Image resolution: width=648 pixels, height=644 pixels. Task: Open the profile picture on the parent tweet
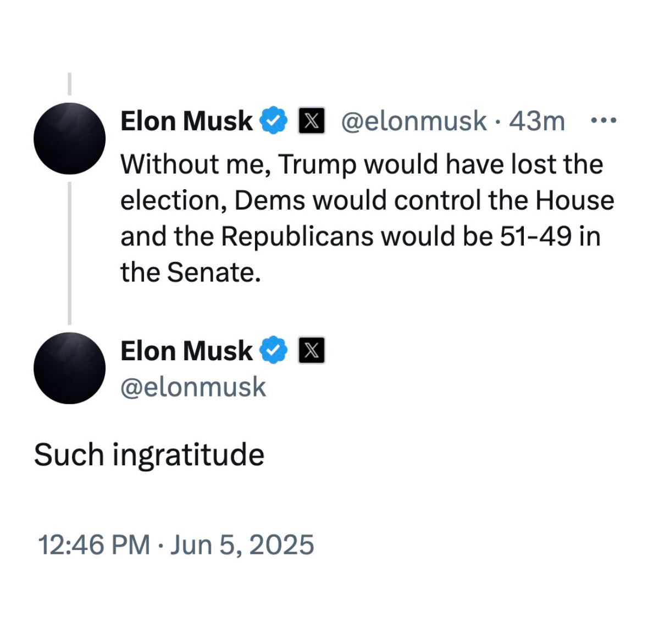pos(69,139)
